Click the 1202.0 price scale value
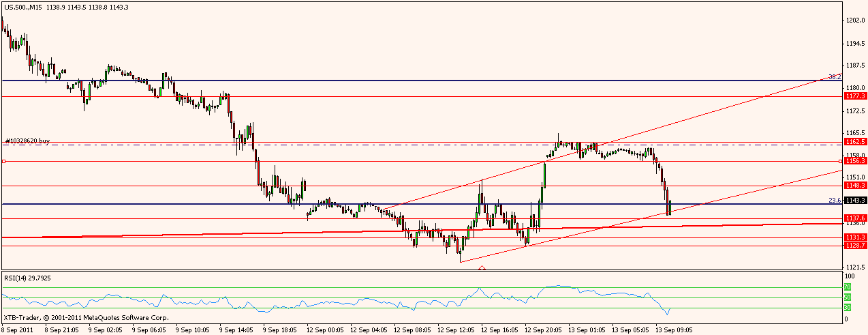This screenshot has width=868, height=335. pos(856,20)
